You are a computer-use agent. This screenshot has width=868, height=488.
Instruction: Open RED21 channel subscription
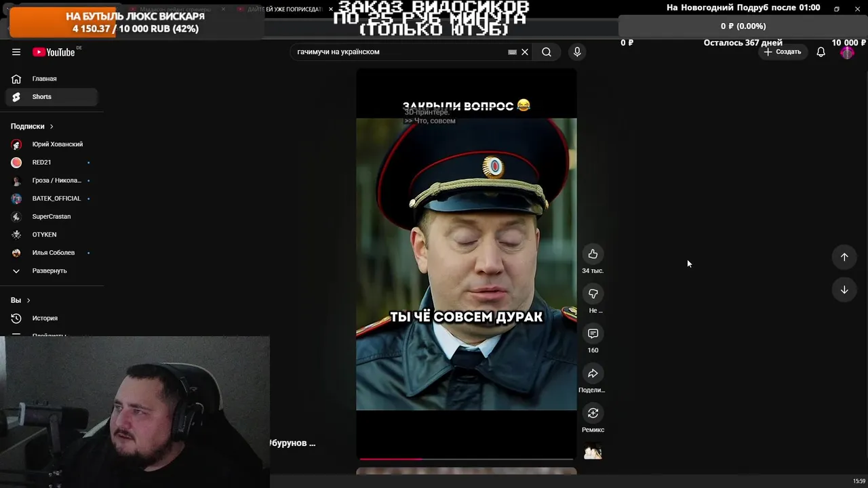52,163
